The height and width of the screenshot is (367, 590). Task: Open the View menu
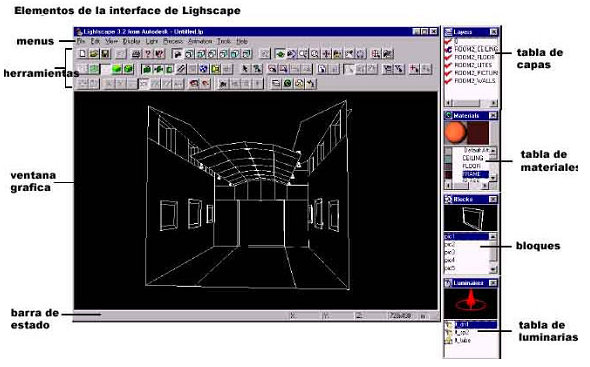pyautogui.click(x=111, y=41)
